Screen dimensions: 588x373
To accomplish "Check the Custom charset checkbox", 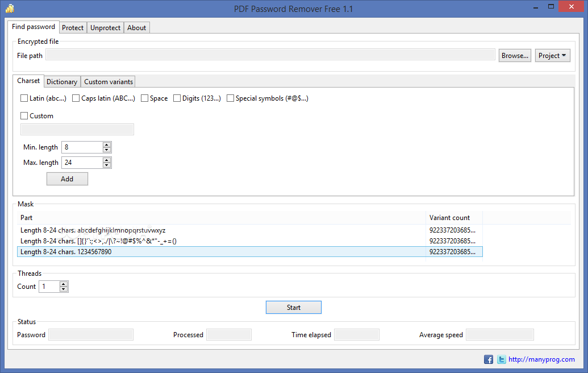I will click(24, 116).
